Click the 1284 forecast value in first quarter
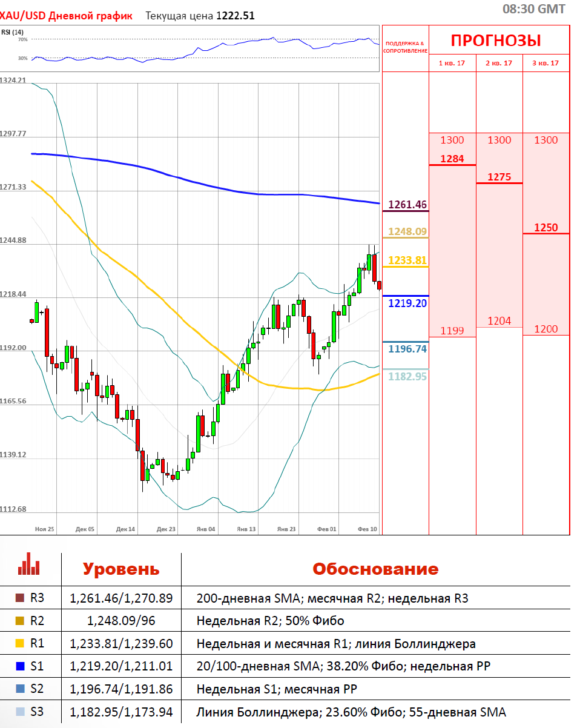This screenshot has width=580, height=728. tap(452, 159)
